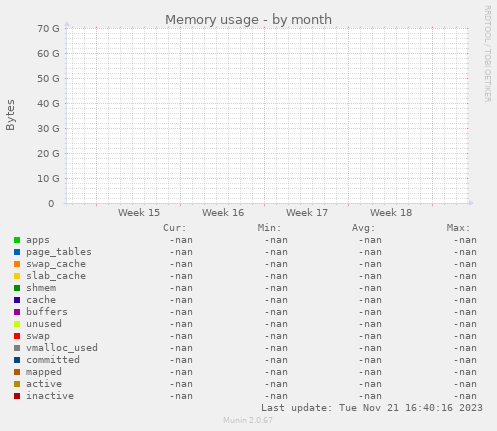497x431 pixels.
Task: Select the 'shmem' legend label
Action: (41, 288)
